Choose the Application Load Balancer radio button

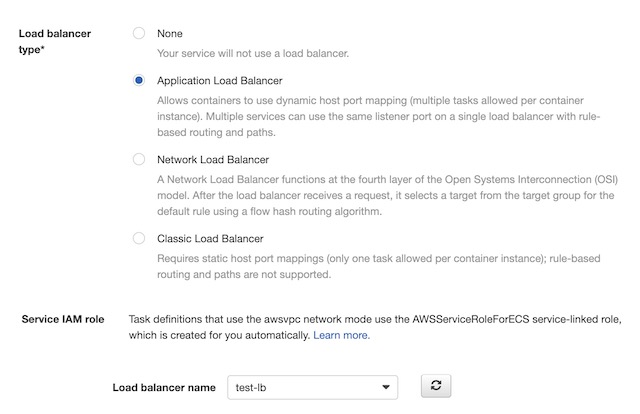[x=139, y=81]
